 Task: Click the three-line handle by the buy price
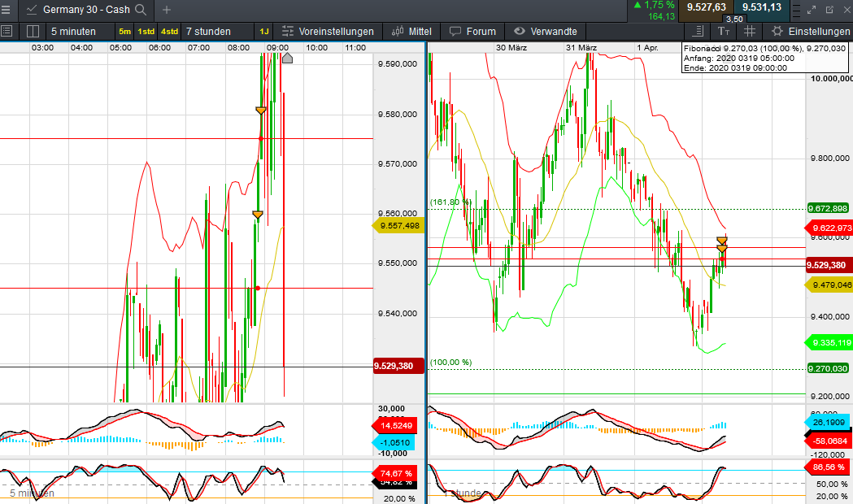click(796, 10)
